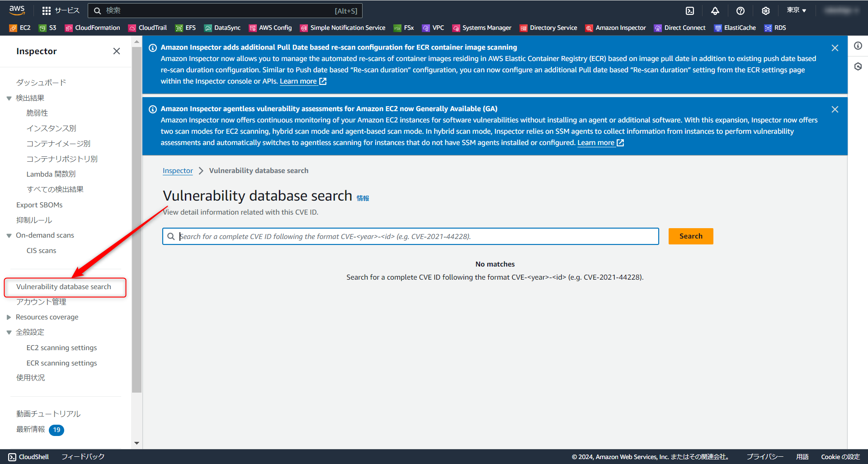Open コンテナイメージ別 findings view
868x464 pixels.
(58, 144)
